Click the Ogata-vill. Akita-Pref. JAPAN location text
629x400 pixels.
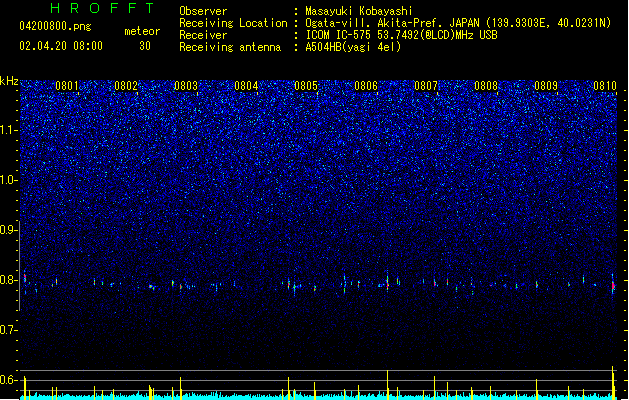458,23
